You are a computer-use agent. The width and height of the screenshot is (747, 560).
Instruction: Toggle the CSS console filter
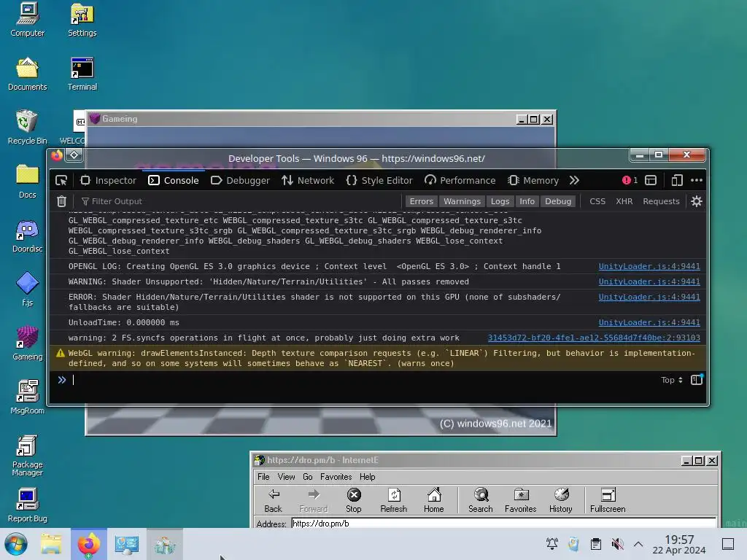tap(597, 201)
